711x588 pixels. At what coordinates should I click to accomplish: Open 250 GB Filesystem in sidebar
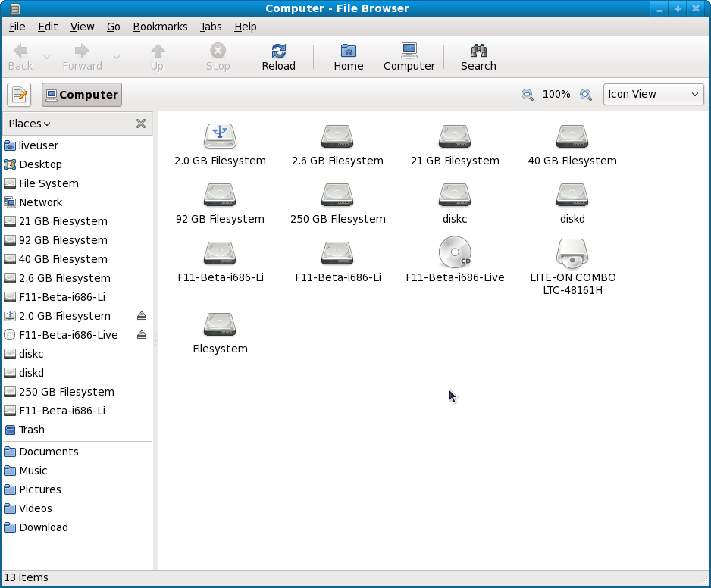pyautogui.click(x=77, y=392)
